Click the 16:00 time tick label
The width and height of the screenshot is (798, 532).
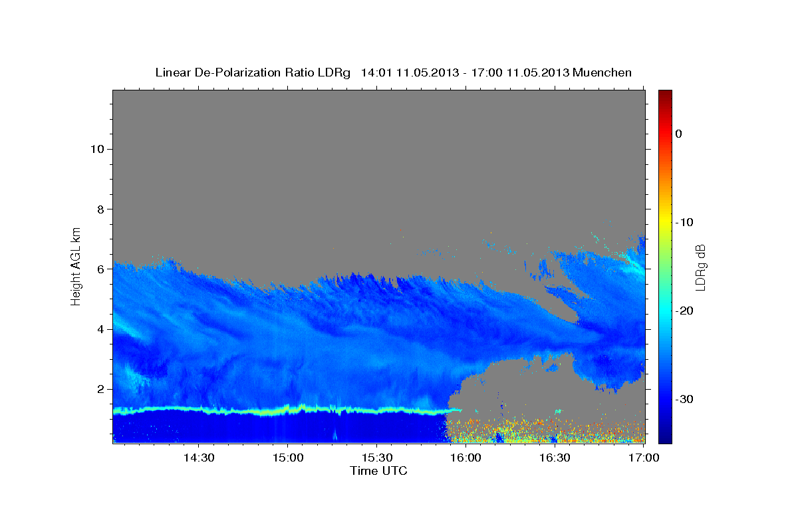click(465, 458)
